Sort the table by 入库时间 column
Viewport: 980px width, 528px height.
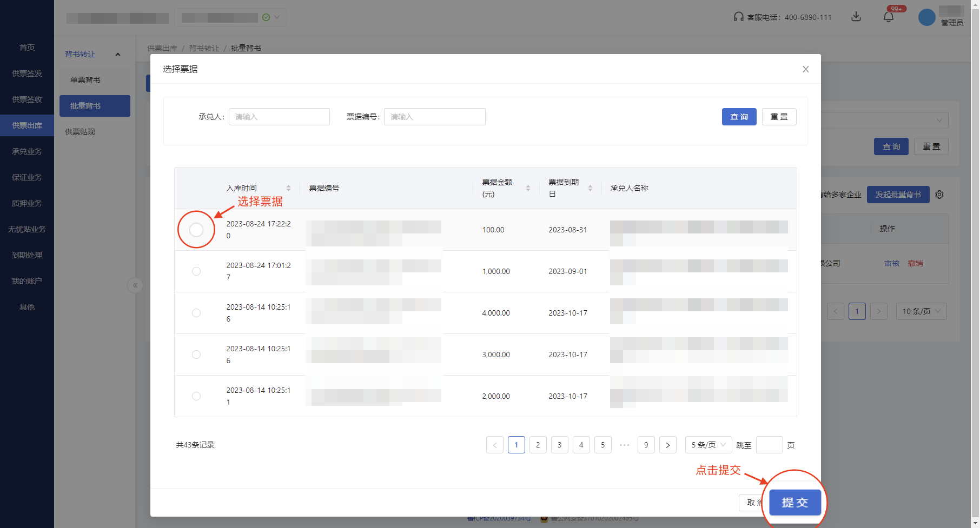tap(288, 188)
